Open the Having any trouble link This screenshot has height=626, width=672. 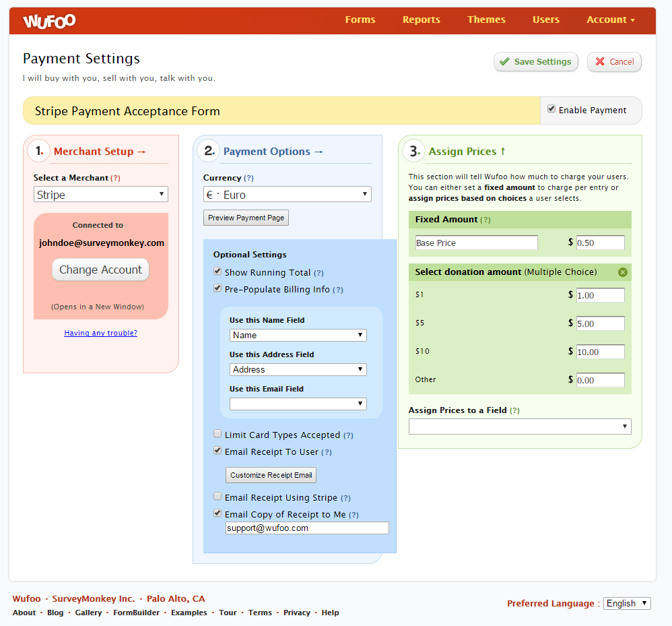click(101, 333)
